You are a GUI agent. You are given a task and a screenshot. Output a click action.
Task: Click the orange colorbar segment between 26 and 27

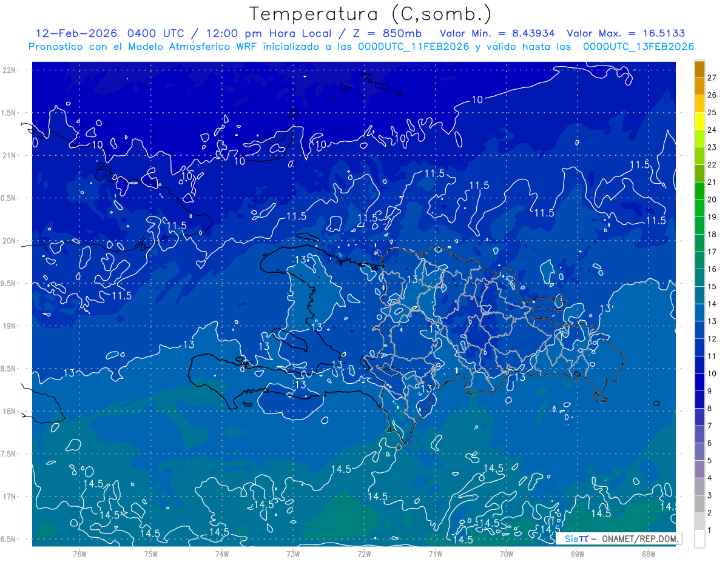tap(699, 87)
